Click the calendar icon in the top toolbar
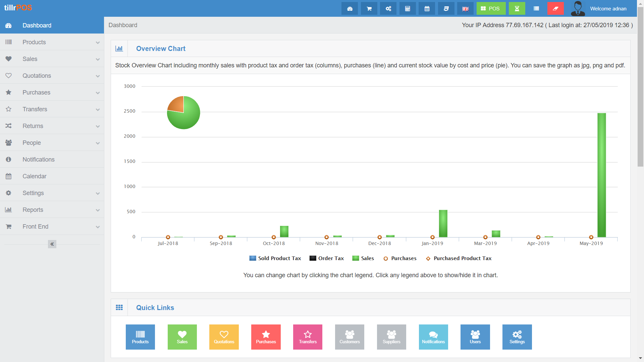 (x=426, y=8)
